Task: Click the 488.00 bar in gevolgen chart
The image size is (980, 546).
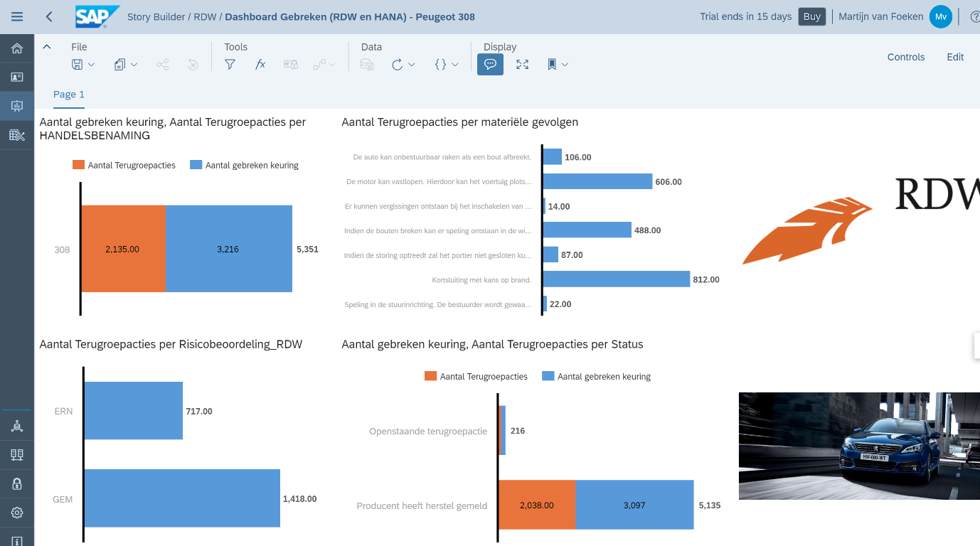Action: [x=587, y=230]
